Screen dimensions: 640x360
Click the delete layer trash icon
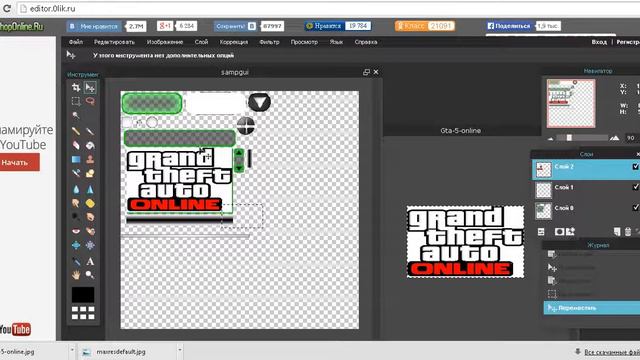[628, 231]
